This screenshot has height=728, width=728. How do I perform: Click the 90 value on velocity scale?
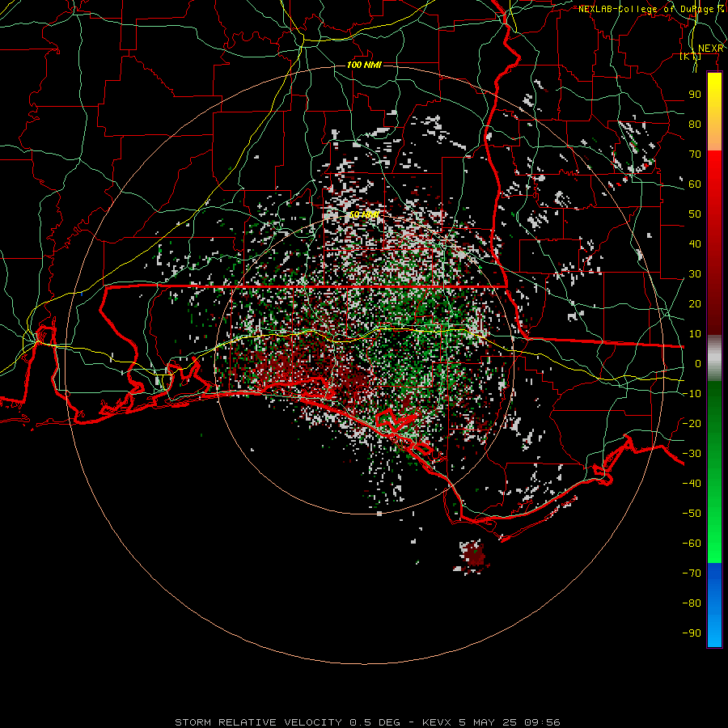(x=695, y=95)
